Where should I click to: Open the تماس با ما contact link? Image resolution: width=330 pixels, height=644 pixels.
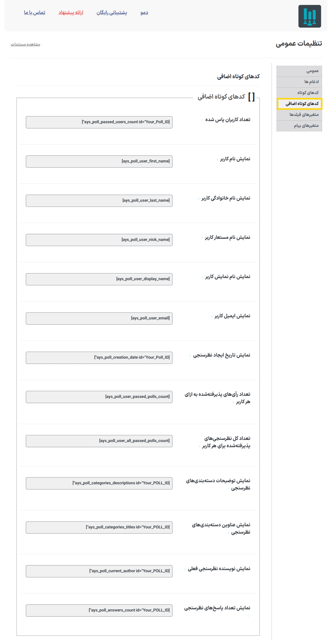pyautogui.click(x=35, y=13)
